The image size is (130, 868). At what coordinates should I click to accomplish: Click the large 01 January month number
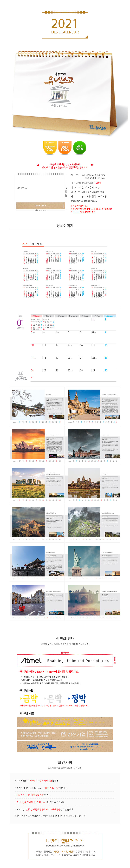20,323
